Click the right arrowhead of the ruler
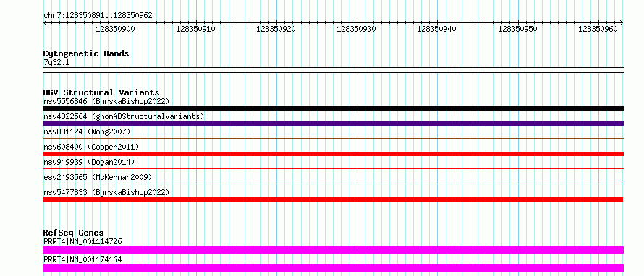644x276 pixels. pos(622,22)
